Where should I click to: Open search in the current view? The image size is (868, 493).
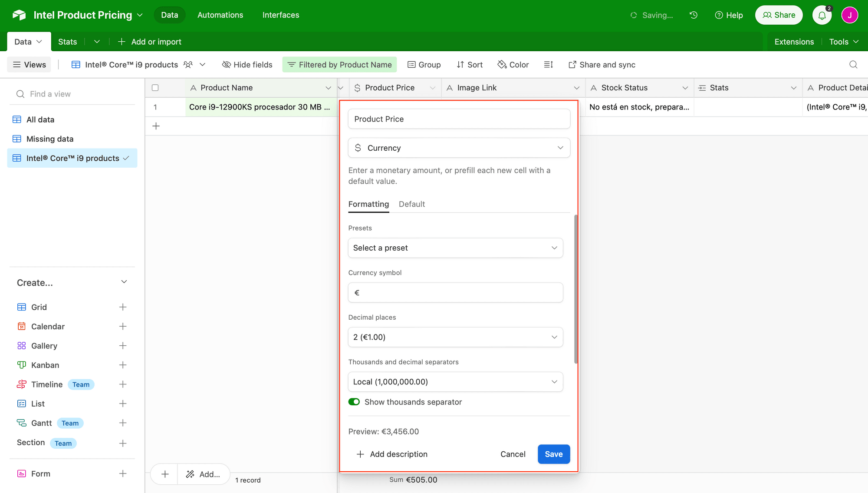pyautogui.click(x=853, y=64)
